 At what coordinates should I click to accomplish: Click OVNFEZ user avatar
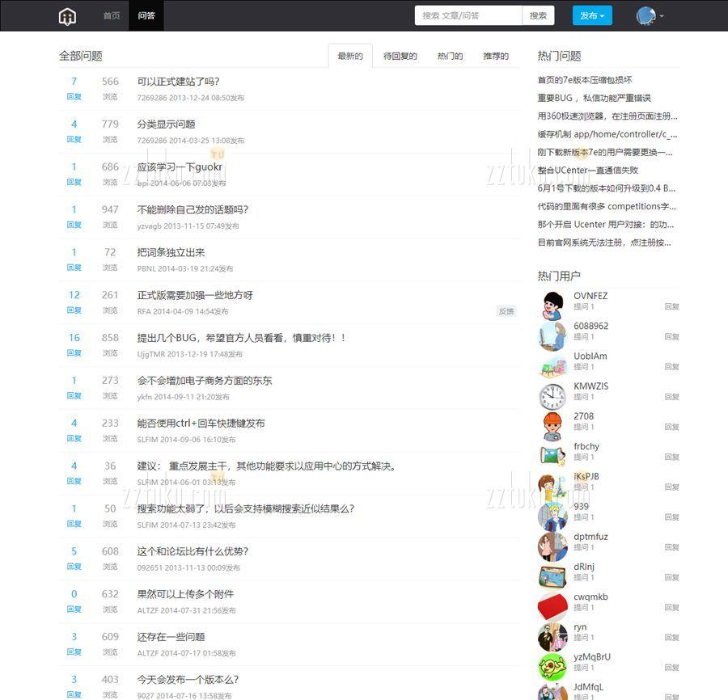click(x=552, y=306)
